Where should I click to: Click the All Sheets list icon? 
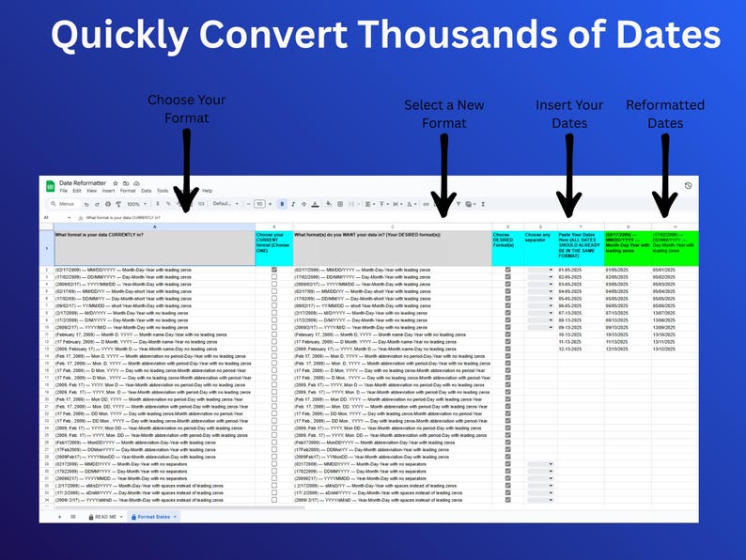coord(72,517)
